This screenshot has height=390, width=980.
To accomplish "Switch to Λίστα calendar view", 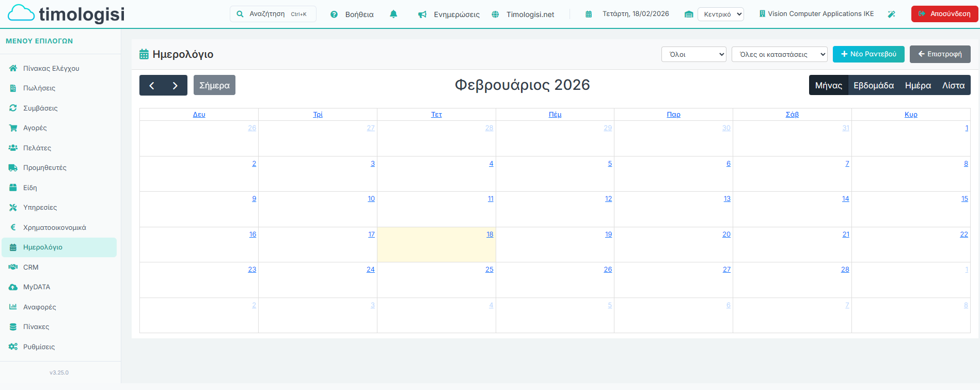I will pos(953,86).
